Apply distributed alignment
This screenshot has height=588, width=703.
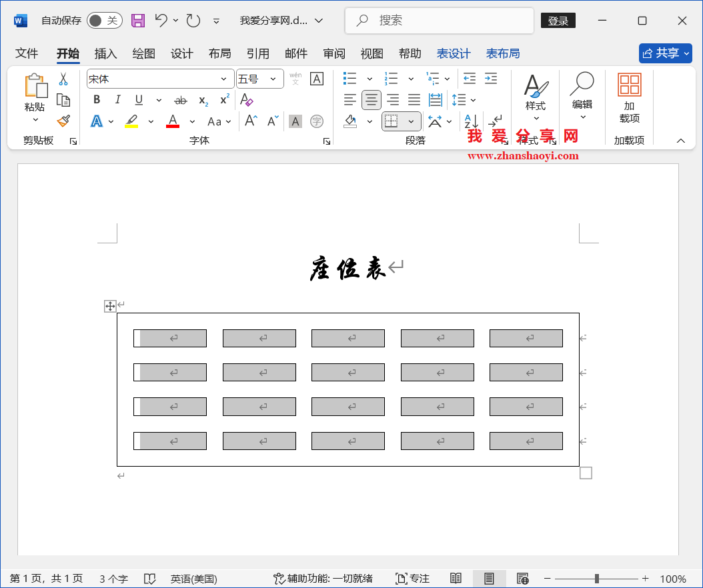tap(436, 100)
